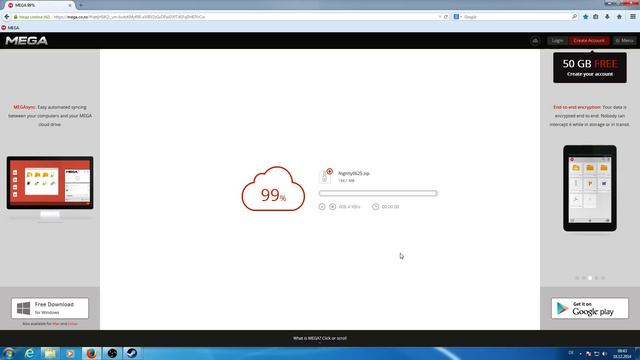Click the MEGAsync desktop monitor thumbnail
This screenshot has width=640, height=360.
tap(50, 188)
